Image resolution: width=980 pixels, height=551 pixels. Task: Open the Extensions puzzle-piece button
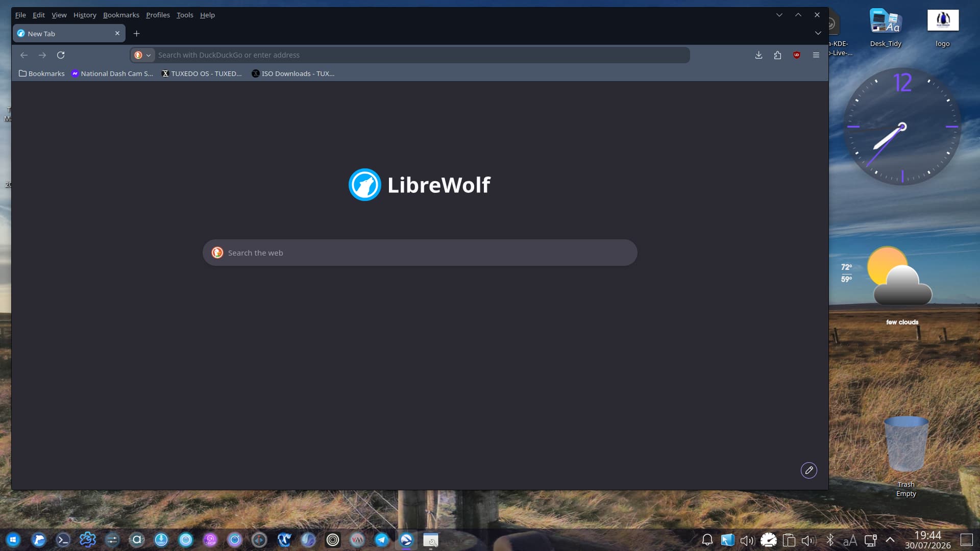pyautogui.click(x=777, y=55)
